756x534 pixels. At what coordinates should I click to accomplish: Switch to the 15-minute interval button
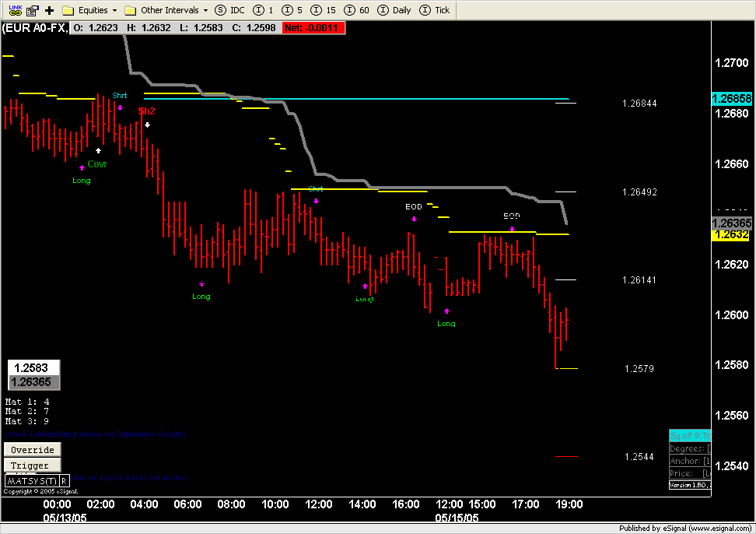tap(323, 10)
